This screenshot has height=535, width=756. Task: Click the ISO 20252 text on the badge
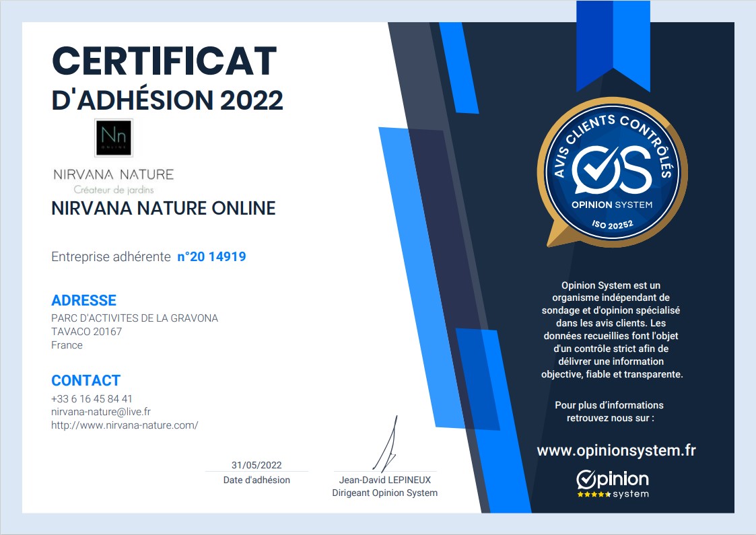click(613, 225)
